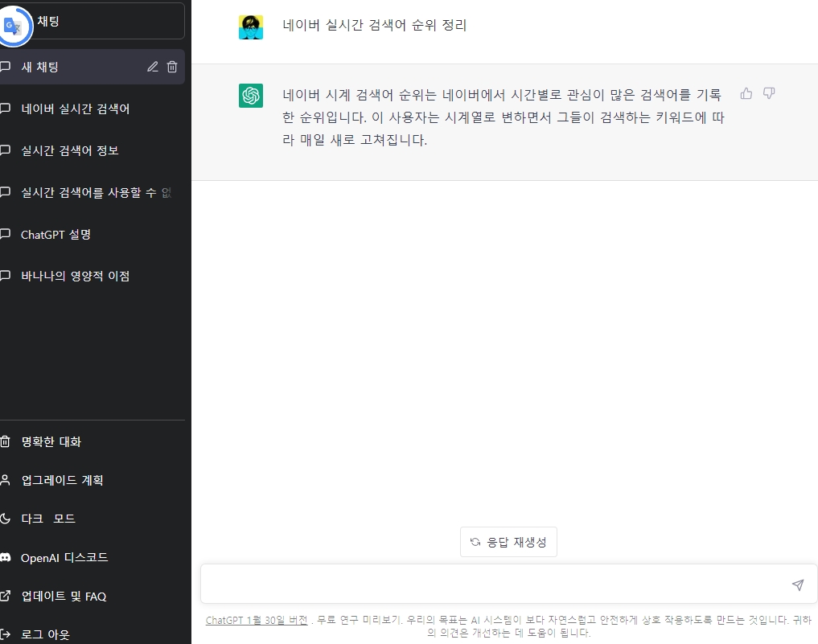Click the logout arrow icon beside 로그 아웃

pyautogui.click(x=5, y=634)
